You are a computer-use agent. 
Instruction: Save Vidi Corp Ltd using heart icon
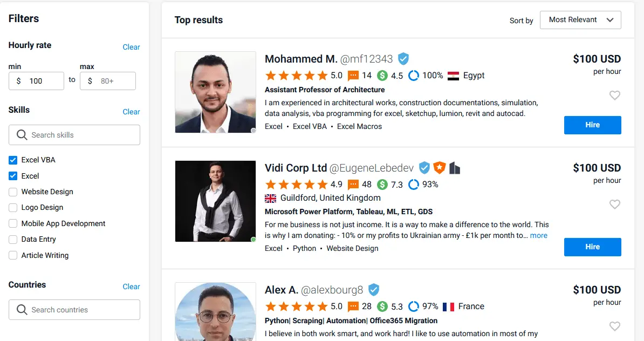tap(614, 204)
